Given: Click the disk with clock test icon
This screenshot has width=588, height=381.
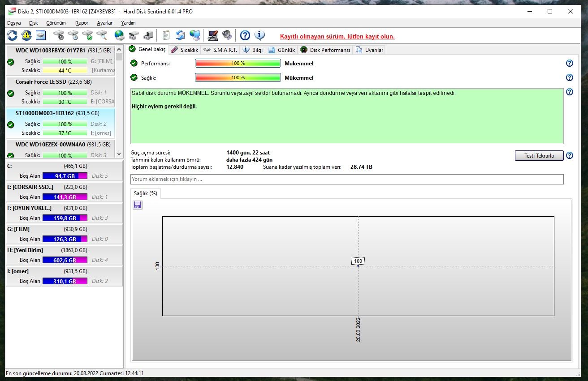Looking at the screenshot, I should tap(73, 35).
